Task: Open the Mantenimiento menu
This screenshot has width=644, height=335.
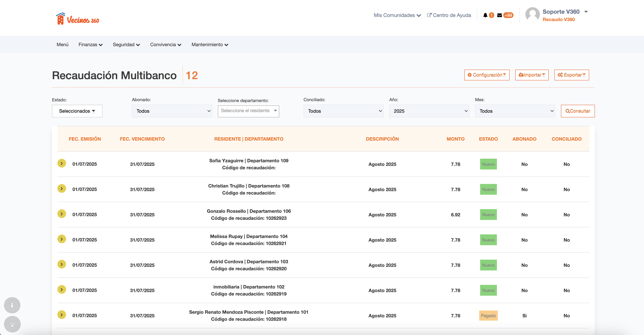Action: [x=210, y=45]
